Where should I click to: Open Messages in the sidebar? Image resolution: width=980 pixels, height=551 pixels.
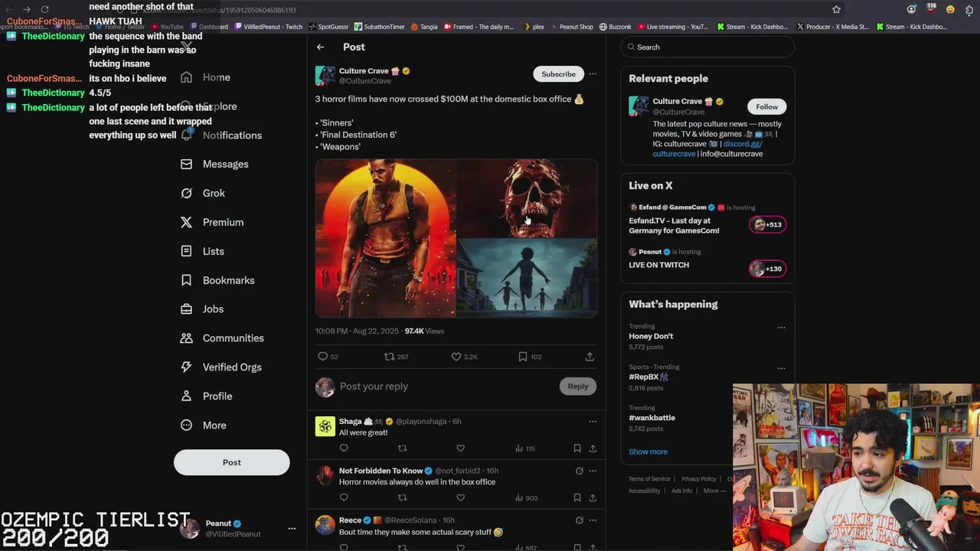point(214,165)
